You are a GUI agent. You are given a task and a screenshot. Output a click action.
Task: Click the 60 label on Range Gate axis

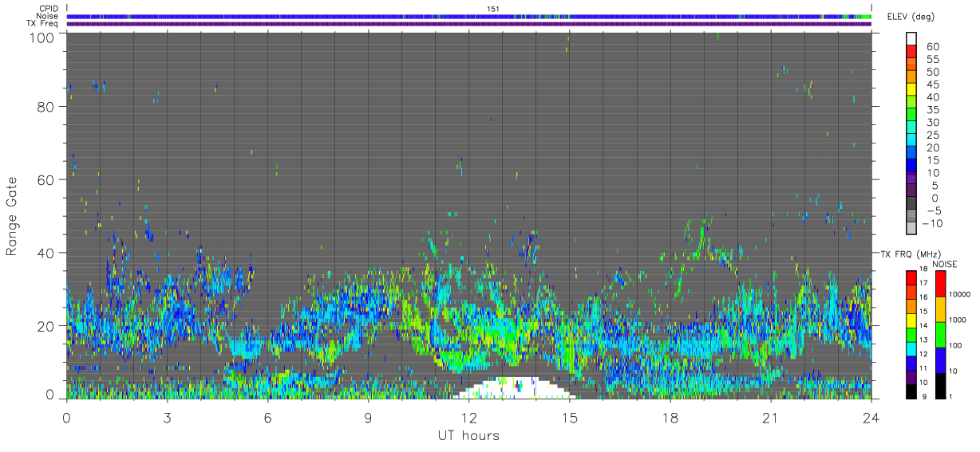pos(45,179)
